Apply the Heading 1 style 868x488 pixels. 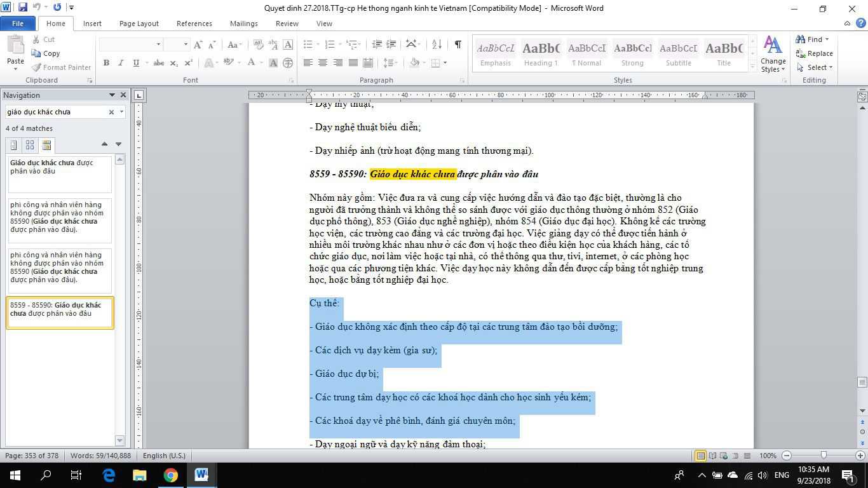[541, 53]
